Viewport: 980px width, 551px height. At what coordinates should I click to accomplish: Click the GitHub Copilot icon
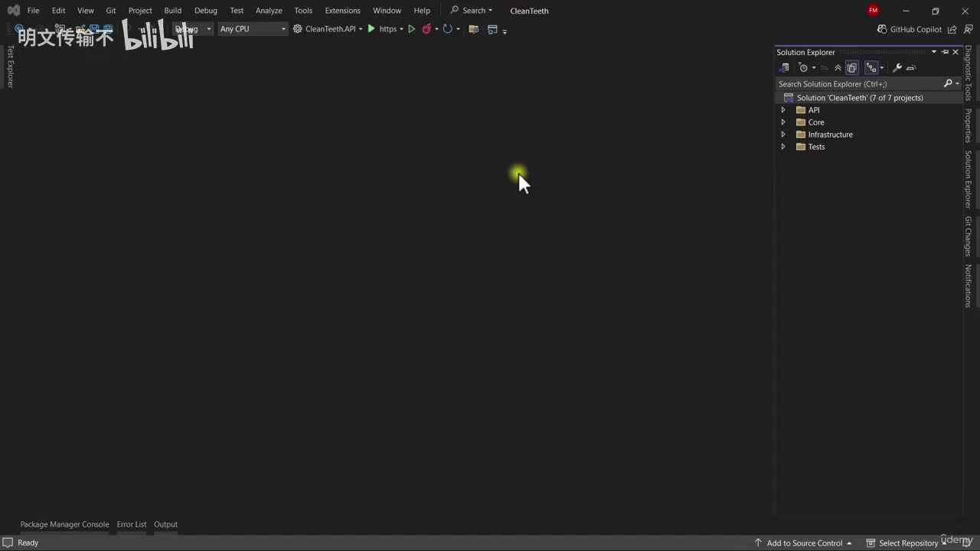tap(881, 29)
